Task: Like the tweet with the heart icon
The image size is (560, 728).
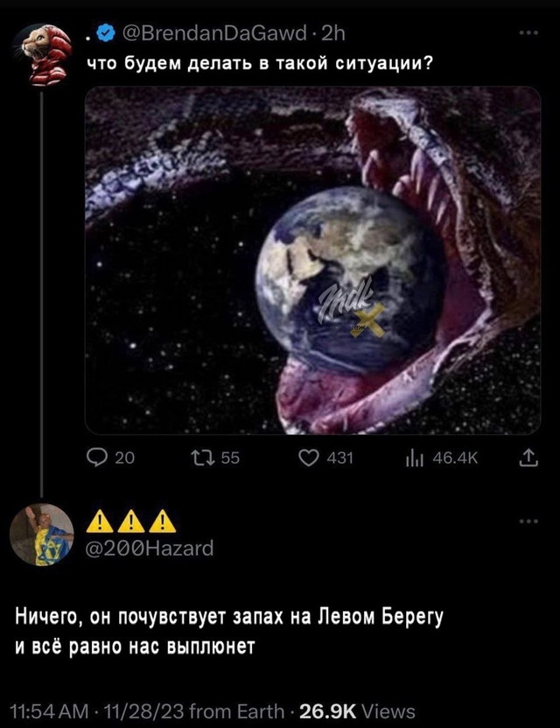Action: (308, 458)
